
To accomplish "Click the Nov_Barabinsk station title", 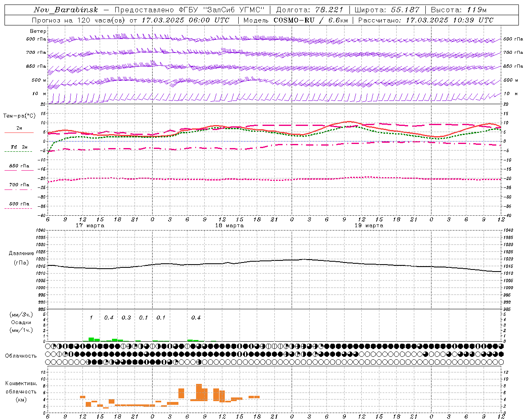I will 66,10.
